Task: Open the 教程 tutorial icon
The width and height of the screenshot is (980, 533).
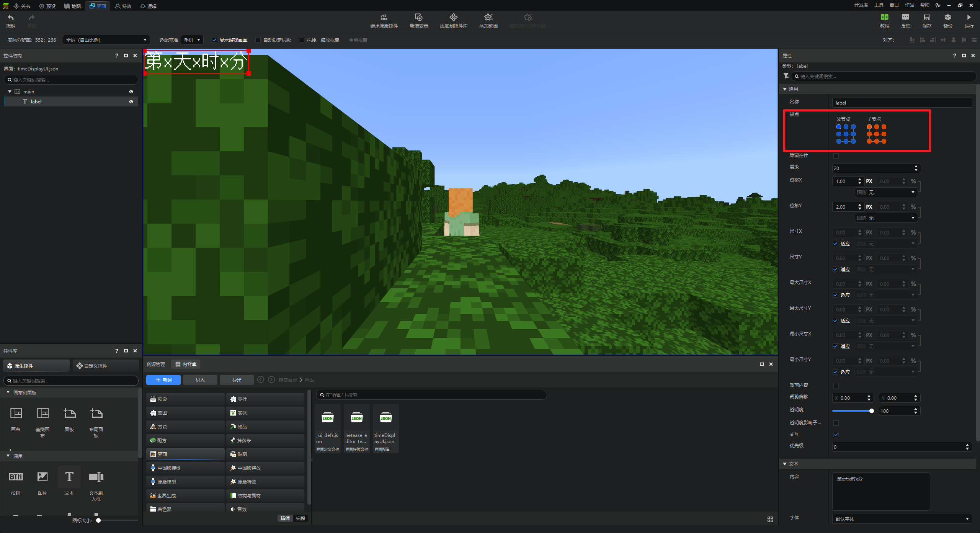Action: (884, 17)
